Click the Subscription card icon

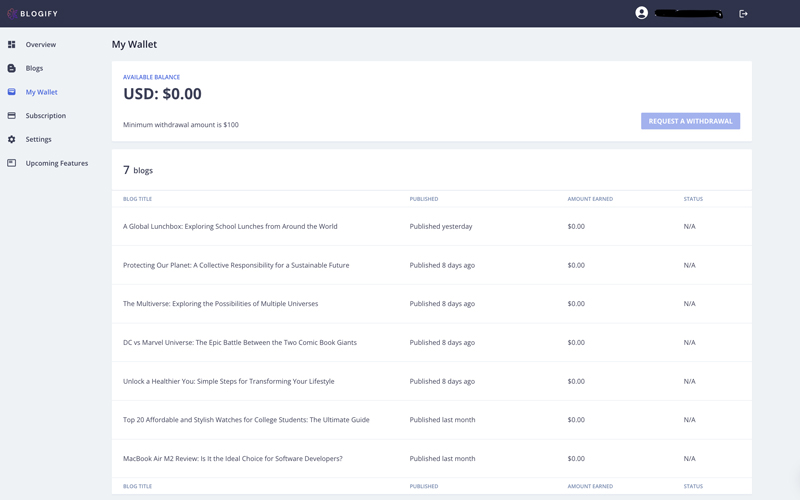(x=11, y=116)
